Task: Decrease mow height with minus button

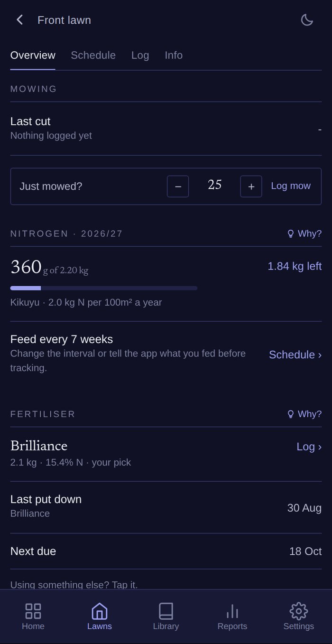Action: (178, 187)
